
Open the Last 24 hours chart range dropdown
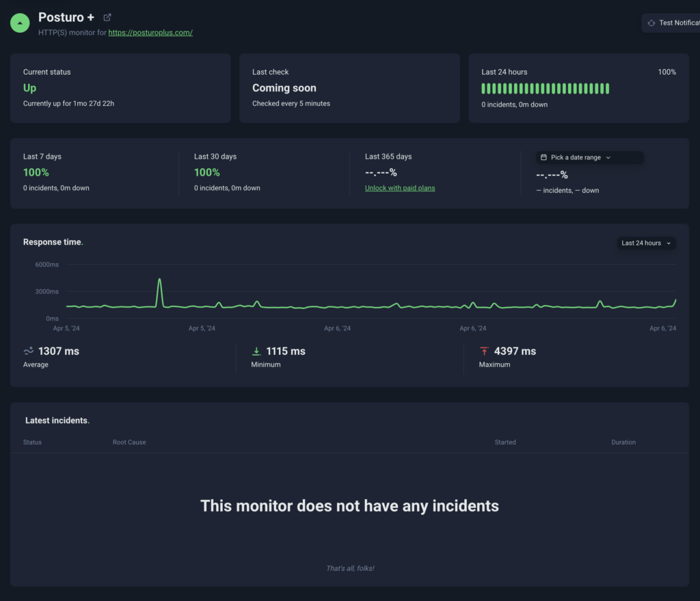(646, 243)
